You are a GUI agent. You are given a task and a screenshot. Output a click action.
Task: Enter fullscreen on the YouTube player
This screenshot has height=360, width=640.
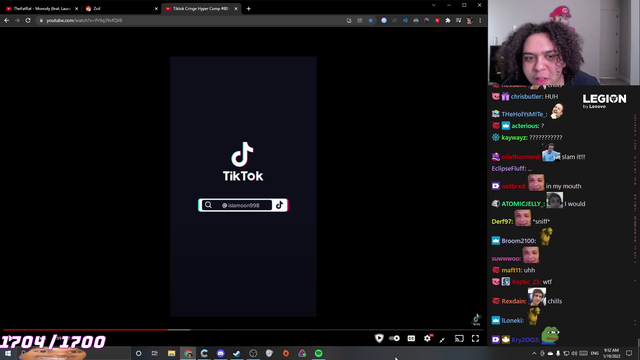(476, 338)
